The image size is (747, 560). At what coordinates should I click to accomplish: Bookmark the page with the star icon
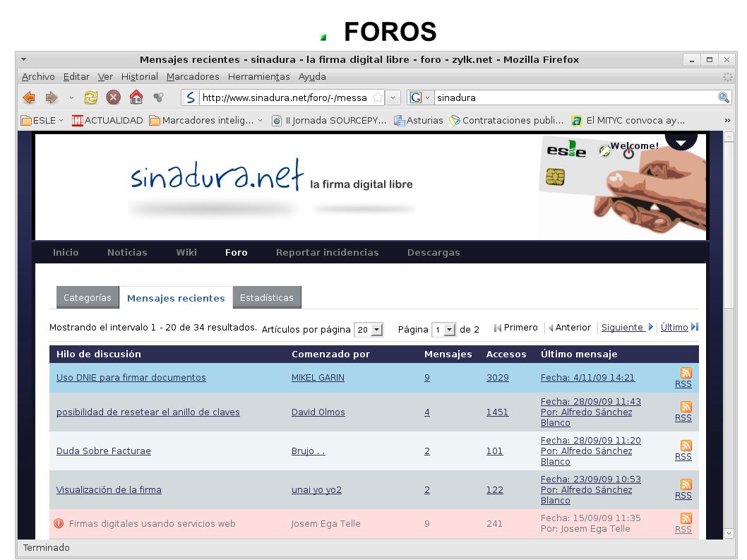click(377, 97)
